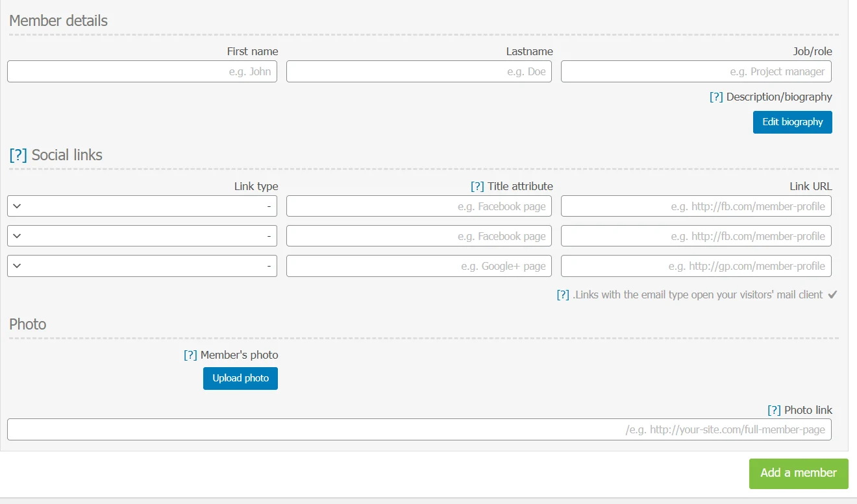Focus the First name text field

click(142, 71)
